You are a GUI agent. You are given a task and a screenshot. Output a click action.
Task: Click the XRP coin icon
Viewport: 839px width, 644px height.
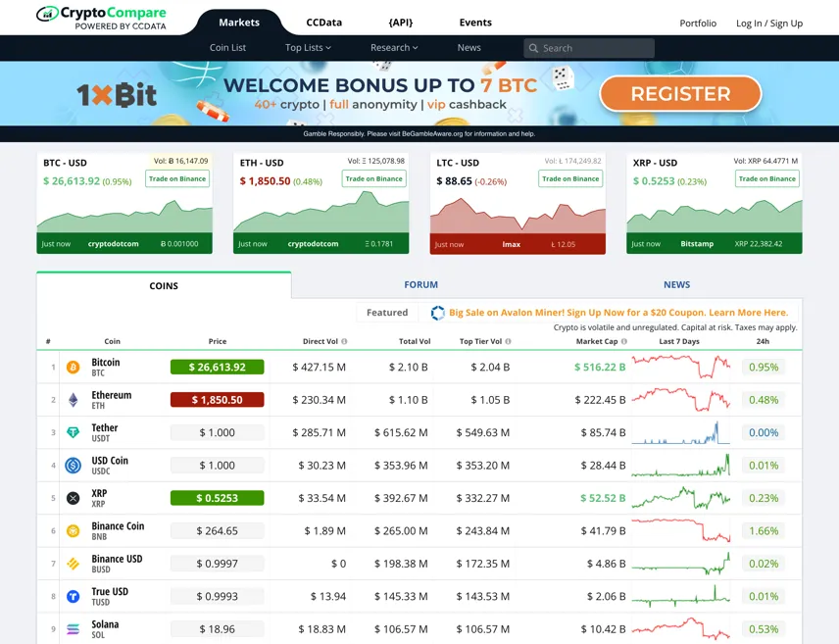(73, 498)
